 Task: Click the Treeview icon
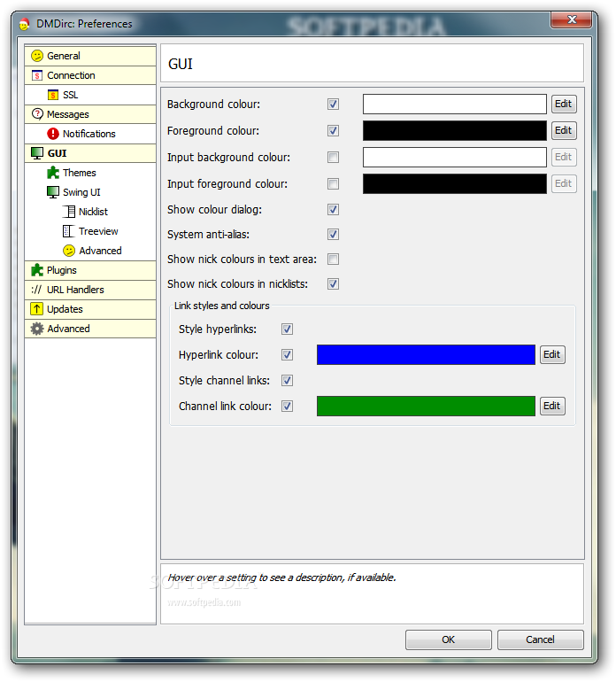(69, 231)
